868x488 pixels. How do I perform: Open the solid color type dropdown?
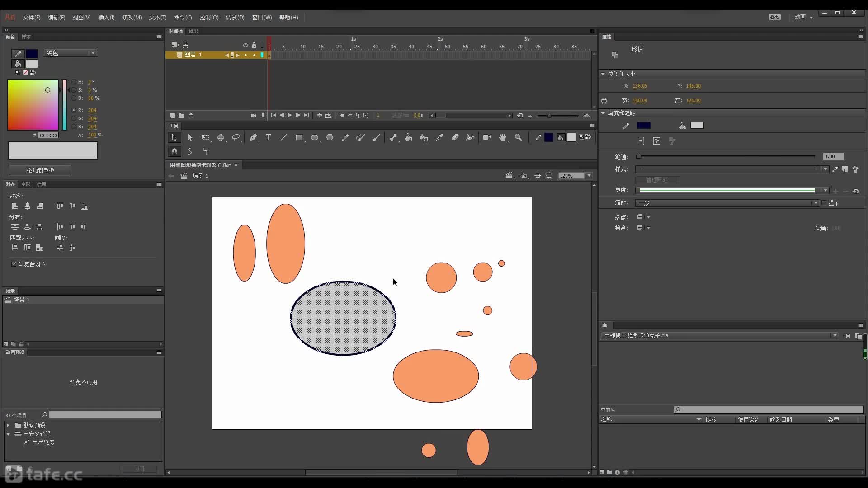click(x=71, y=53)
